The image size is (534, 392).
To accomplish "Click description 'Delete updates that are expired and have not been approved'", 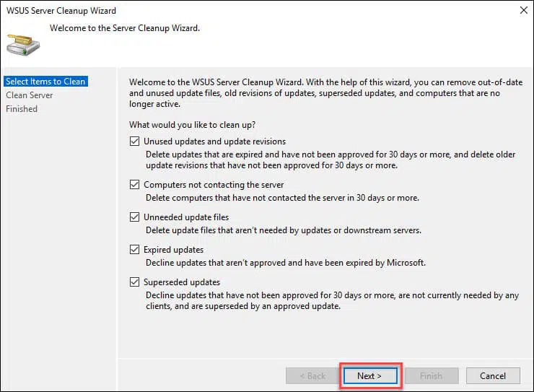I will click(331, 160).
